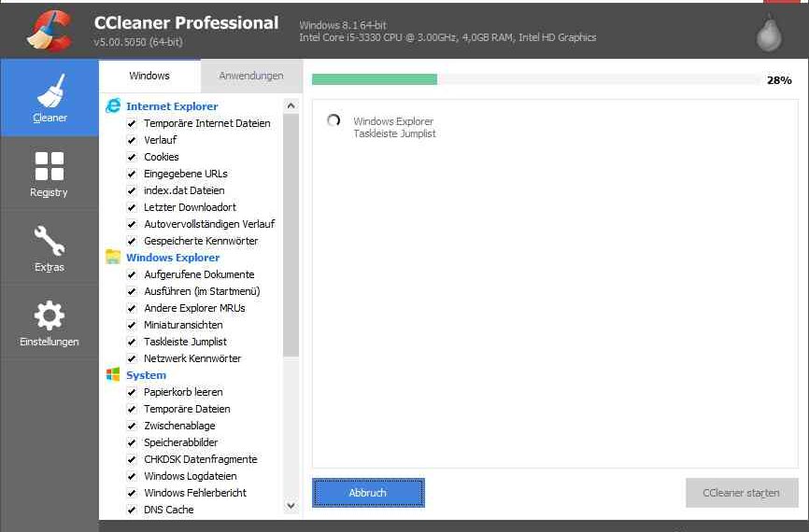809x532 pixels.
Task: Click the Piriform pear icon
Action: [768, 34]
